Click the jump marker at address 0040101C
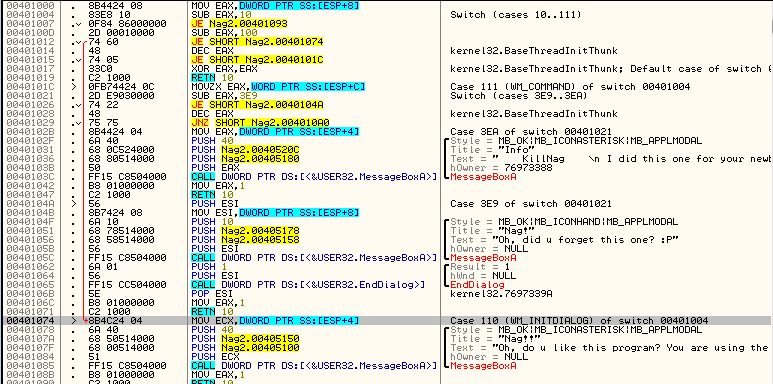 coord(72,87)
